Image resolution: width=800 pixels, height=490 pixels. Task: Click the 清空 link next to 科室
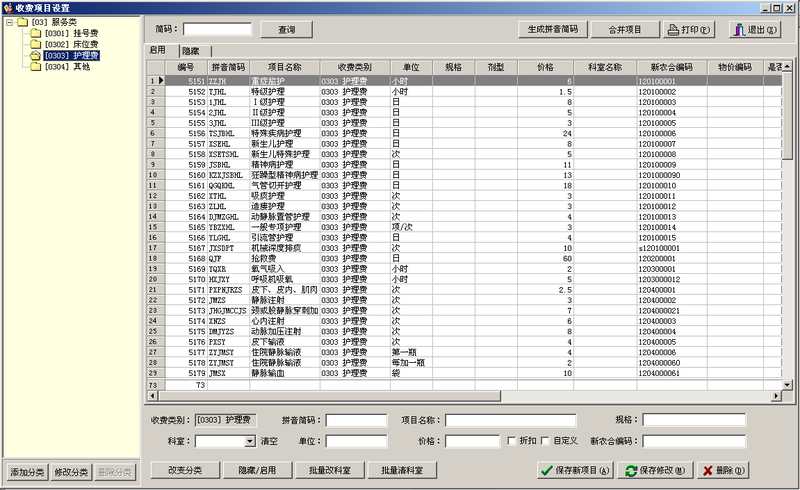(x=269, y=441)
